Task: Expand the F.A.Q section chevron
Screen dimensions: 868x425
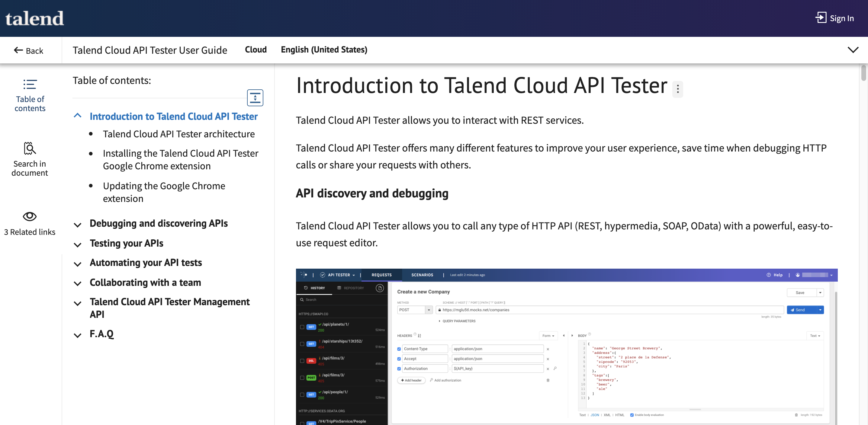Action: [x=78, y=335]
